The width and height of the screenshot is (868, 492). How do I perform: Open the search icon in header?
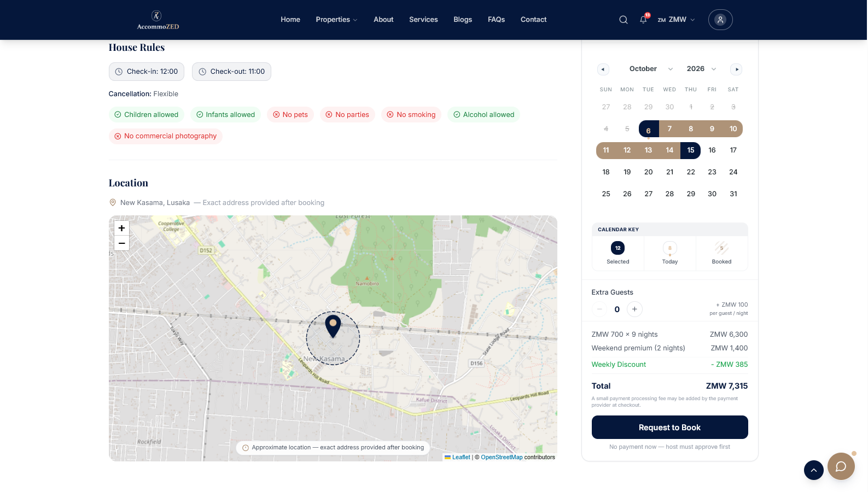[623, 20]
